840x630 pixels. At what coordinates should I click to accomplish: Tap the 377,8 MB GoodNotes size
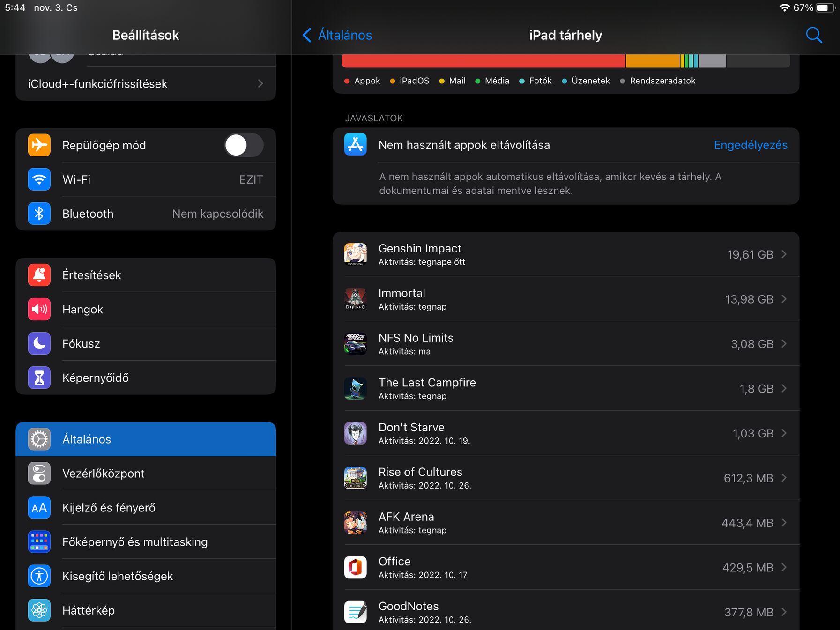[749, 612]
